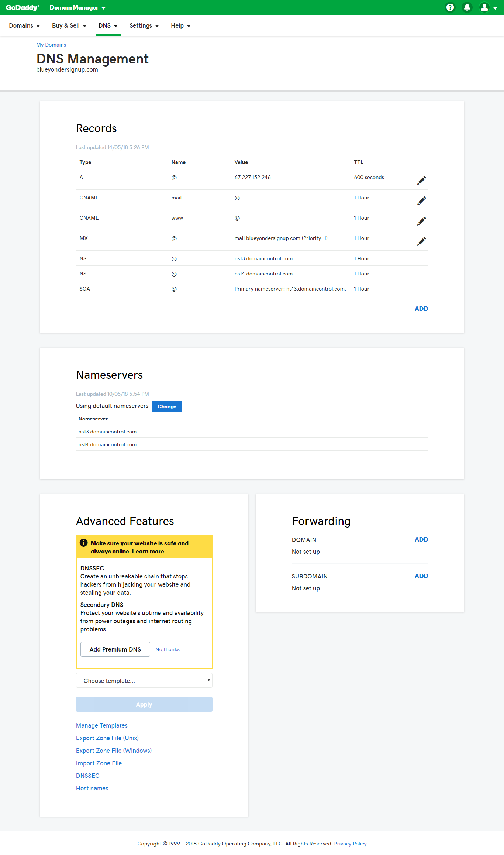Viewport: 504px width, 855px height.
Task: Click the GoDaddy logo
Action: coord(22,8)
